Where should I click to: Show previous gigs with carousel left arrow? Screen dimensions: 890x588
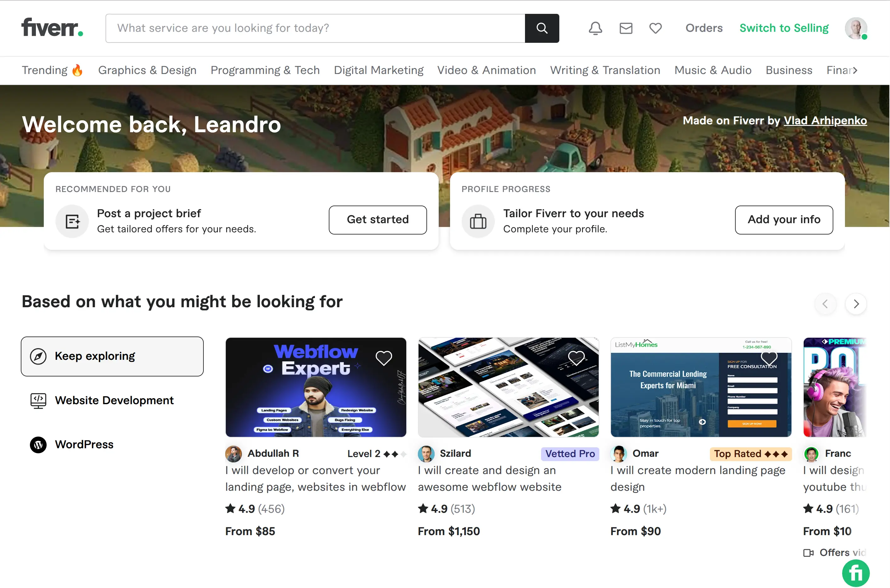point(825,303)
